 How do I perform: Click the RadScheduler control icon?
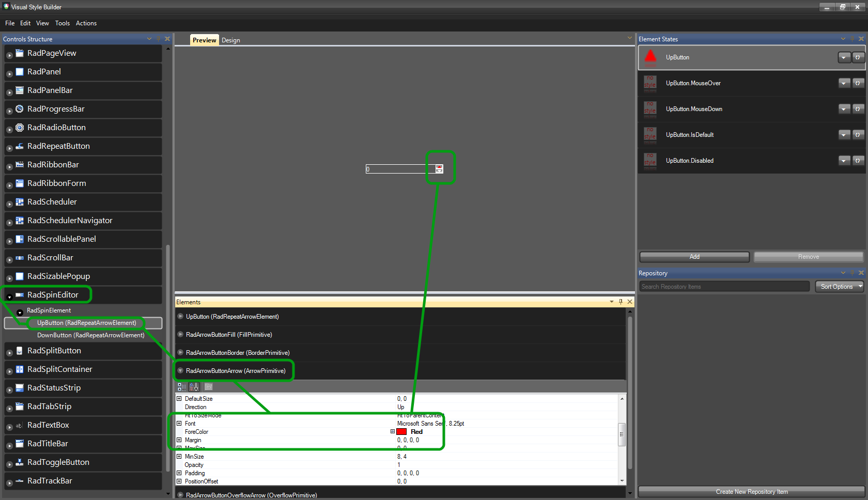20,201
